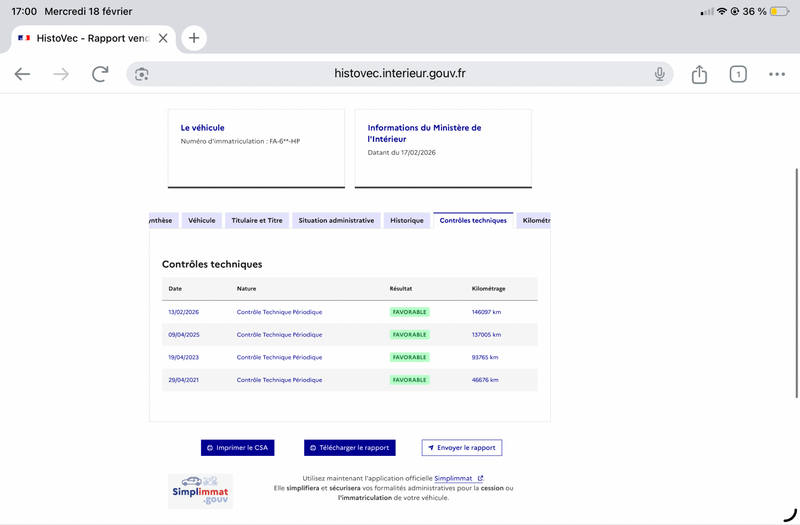The image size is (800, 525).
Task: Open the share sheet icon
Action: coord(699,74)
